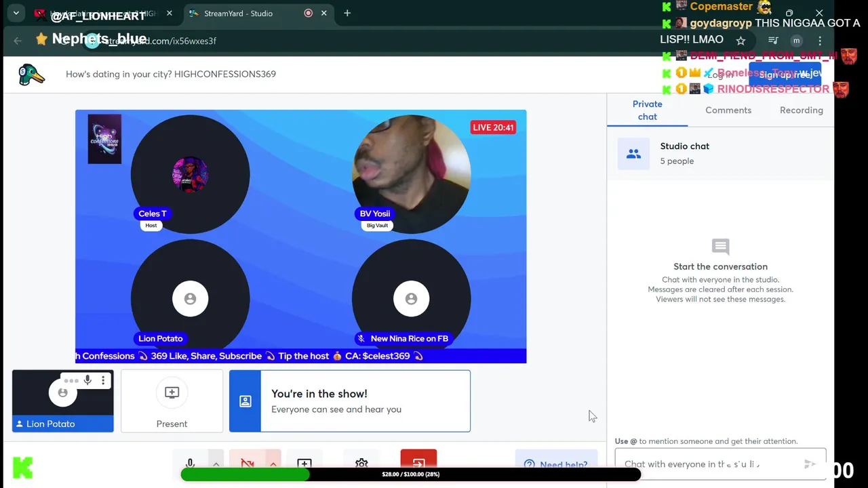Image resolution: width=868 pixels, height=488 pixels.
Task: Click the send message arrow icon
Action: coord(810,464)
